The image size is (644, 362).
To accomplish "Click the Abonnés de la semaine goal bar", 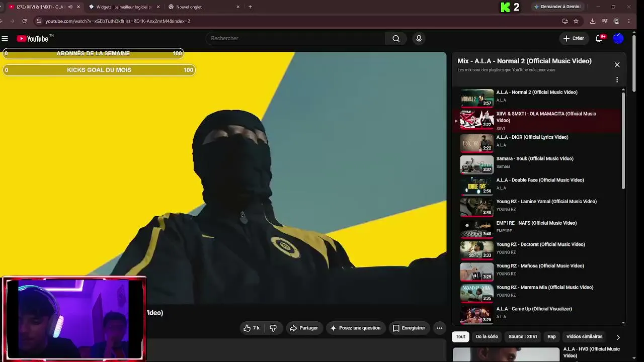I will (x=93, y=53).
